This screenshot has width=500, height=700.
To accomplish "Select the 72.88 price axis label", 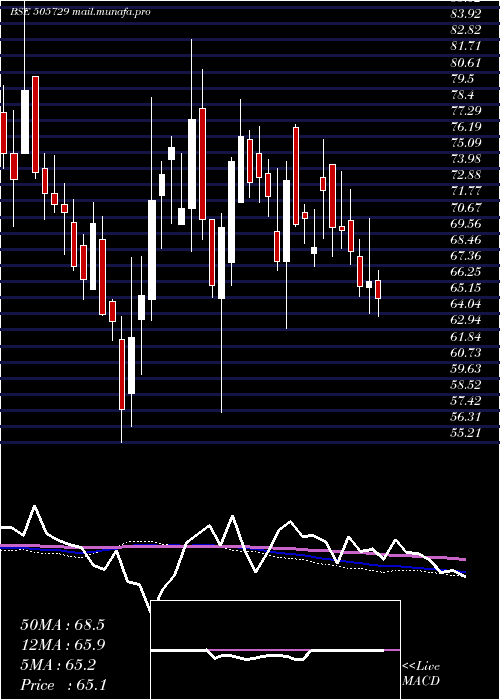I will [466, 175].
